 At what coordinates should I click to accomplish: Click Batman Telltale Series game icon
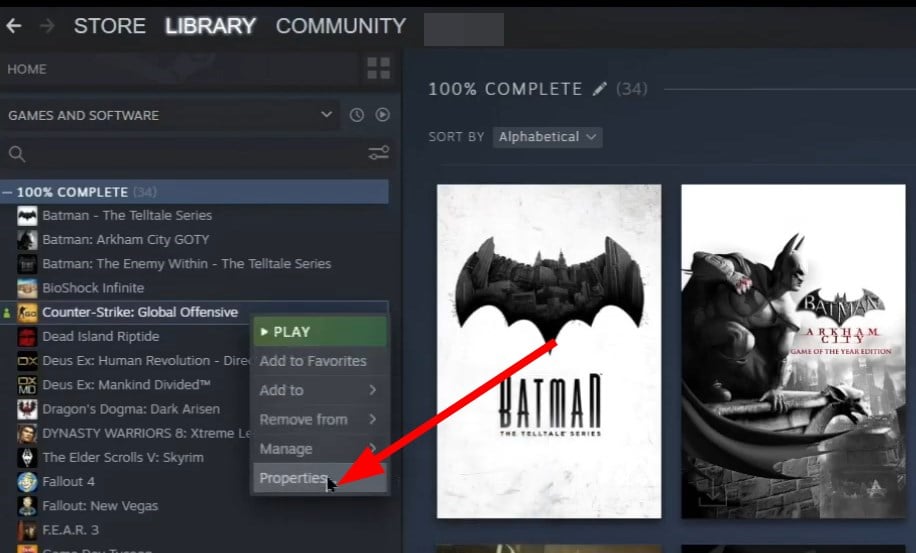point(27,215)
